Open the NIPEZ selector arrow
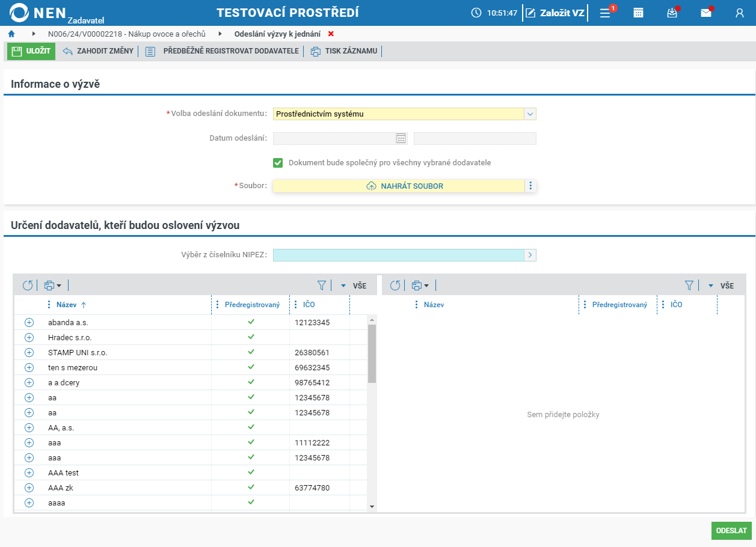 click(x=530, y=255)
